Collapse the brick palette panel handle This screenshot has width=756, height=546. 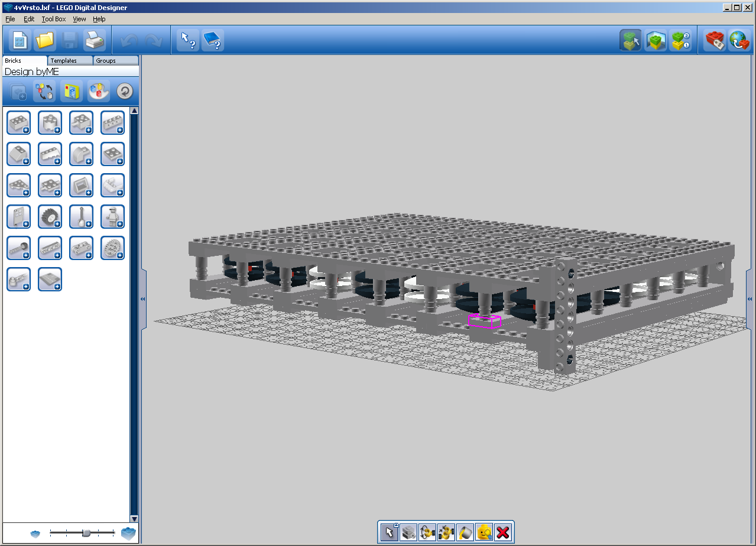coord(143,299)
